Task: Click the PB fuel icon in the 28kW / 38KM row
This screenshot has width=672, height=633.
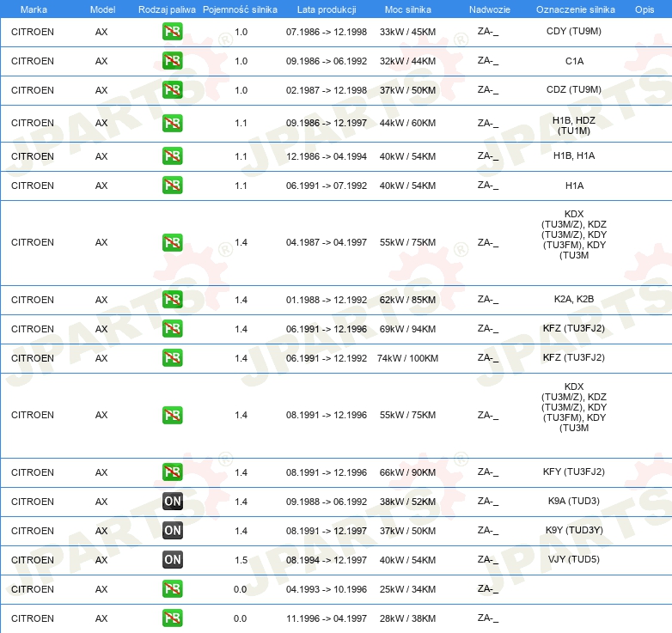Action: (172, 618)
